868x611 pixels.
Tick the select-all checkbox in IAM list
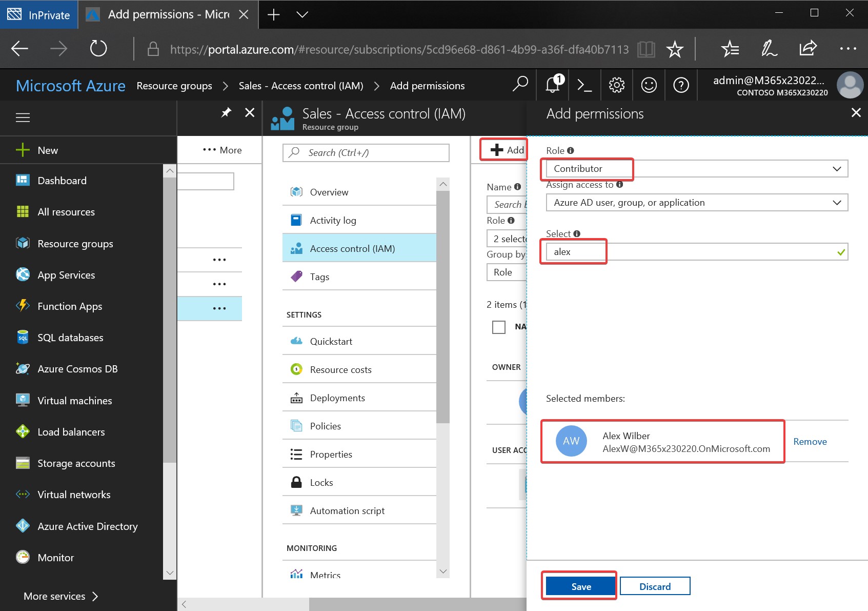[498, 327]
